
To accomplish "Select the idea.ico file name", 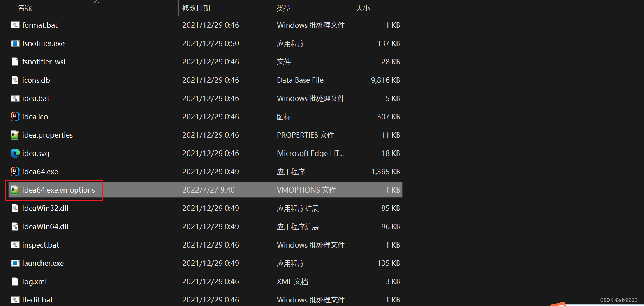I will point(35,117).
